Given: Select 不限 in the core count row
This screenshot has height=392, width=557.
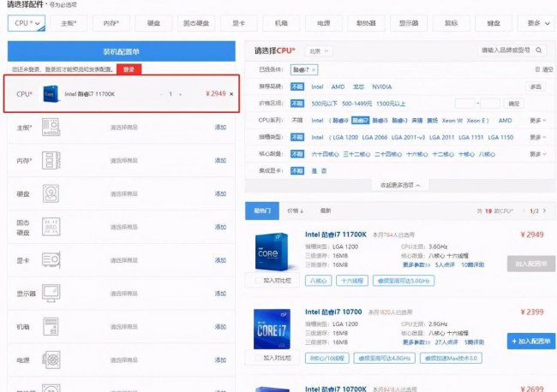Looking at the screenshot, I should (297, 154).
